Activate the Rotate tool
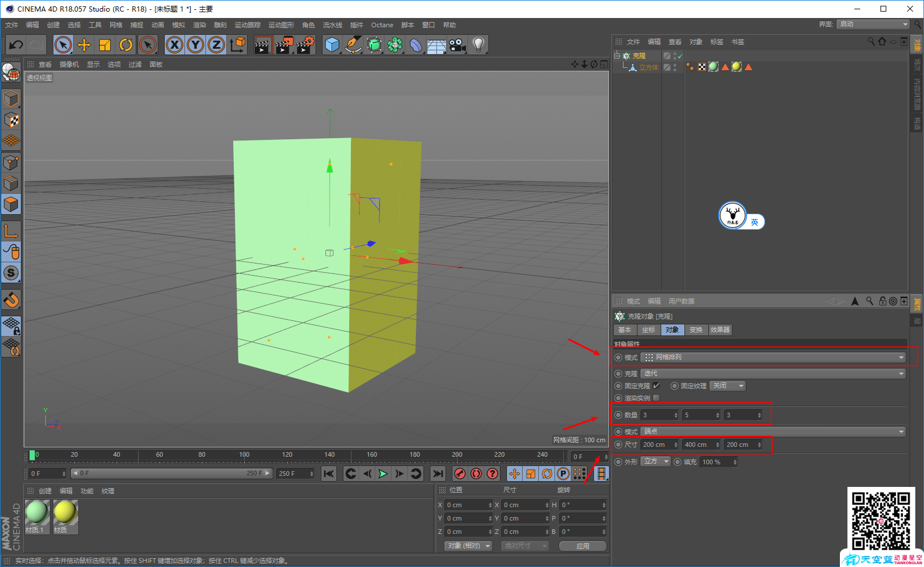This screenshot has width=924, height=567. [x=126, y=45]
